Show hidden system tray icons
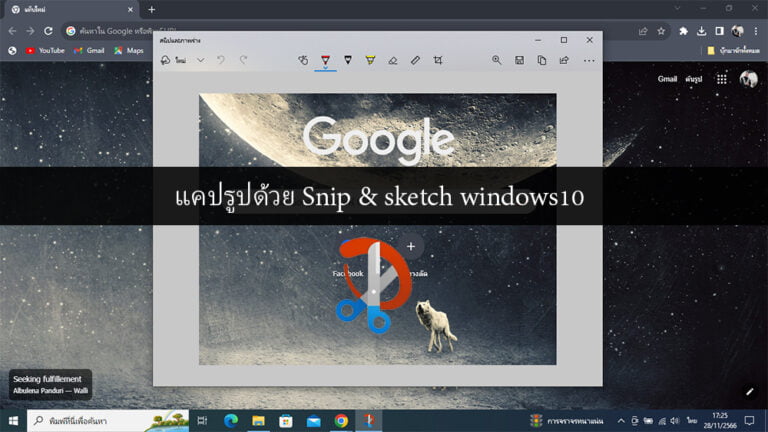 (x=621, y=421)
